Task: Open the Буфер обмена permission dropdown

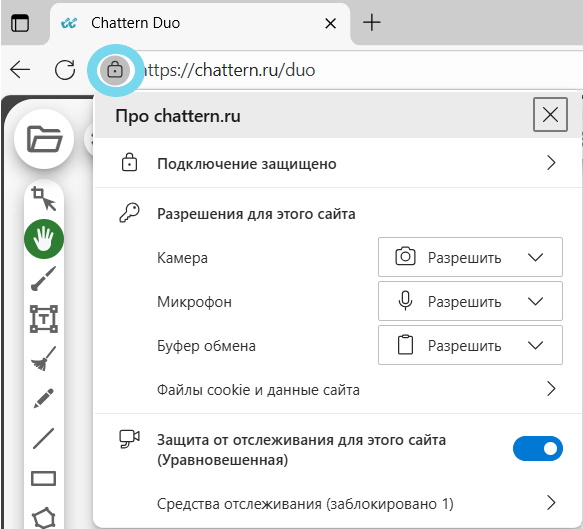Action: point(470,345)
